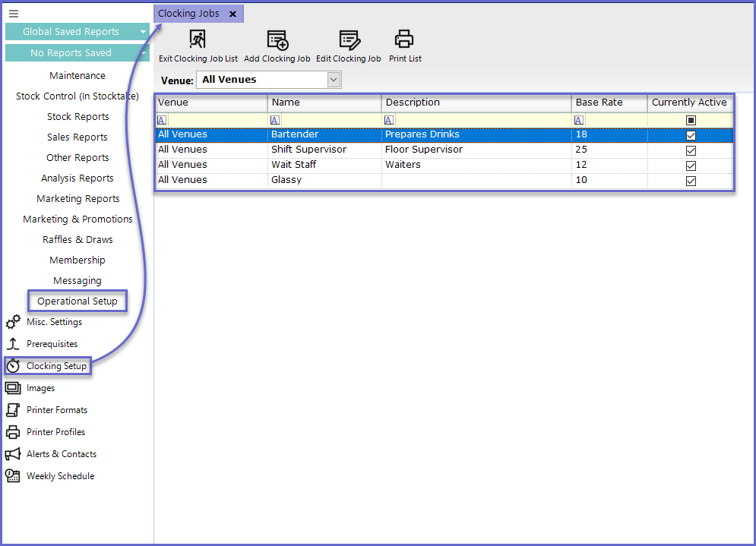Screen dimensions: 756x546
Task: Uncheck Currently Active for Shift Supervisor
Action: [x=691, y=150]
